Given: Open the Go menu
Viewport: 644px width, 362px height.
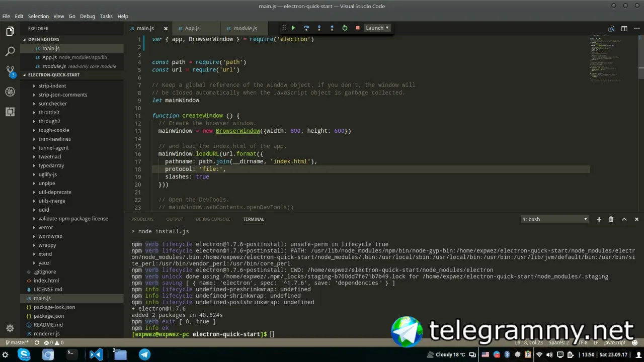Looking at the screenshot, I should coord(72,16).
